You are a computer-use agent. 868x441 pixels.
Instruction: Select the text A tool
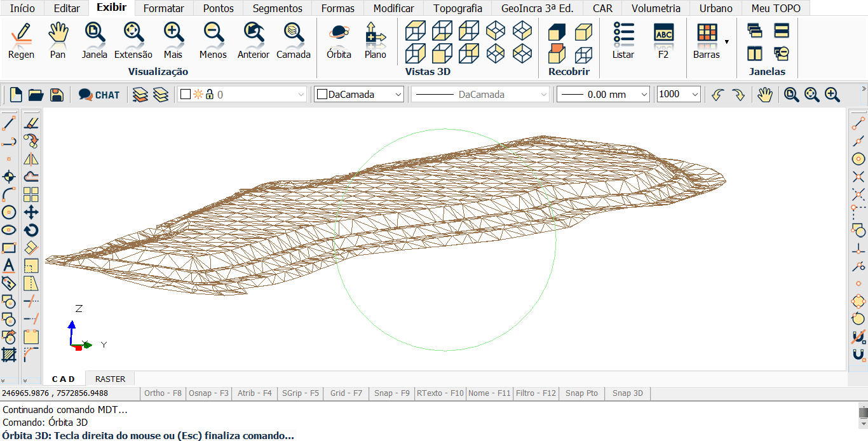9,266
